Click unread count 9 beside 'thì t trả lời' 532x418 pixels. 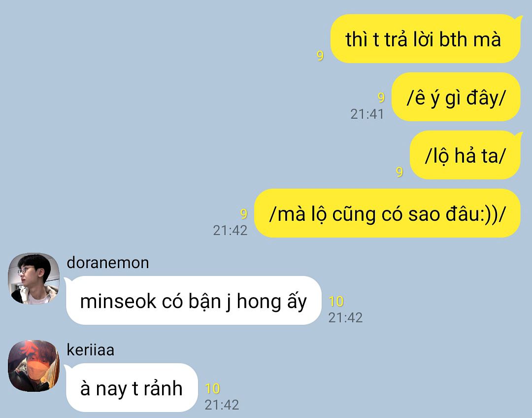tap(320, 55)
